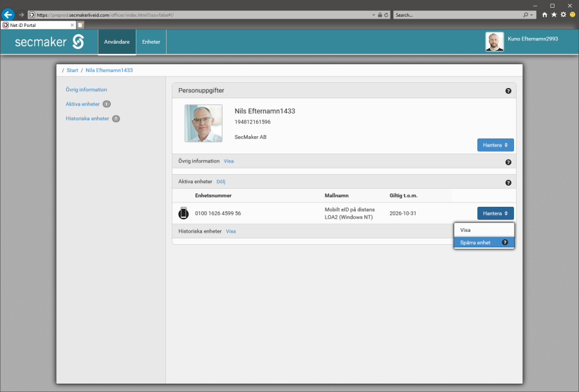Click Start breadcrumb link

tap(72, 70)
